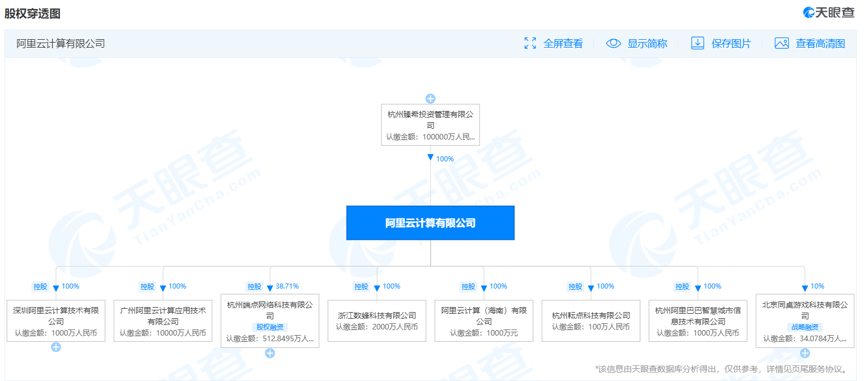
Task: Open 全屏查看 fullscreen view
Action: click(x=563, y=43)
